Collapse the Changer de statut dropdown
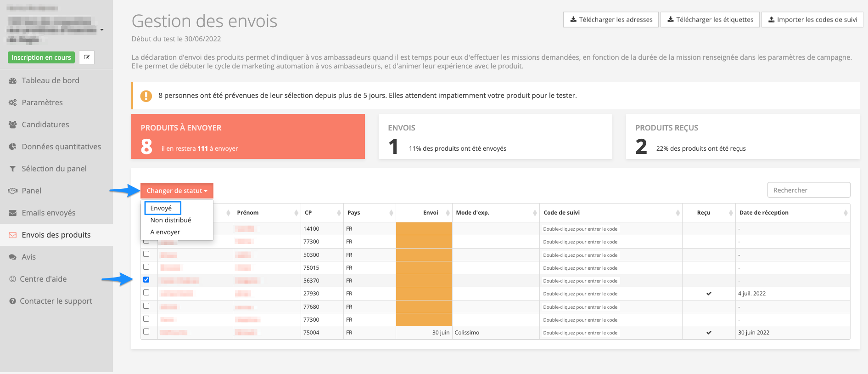868x374 pixels. (177, 191)
